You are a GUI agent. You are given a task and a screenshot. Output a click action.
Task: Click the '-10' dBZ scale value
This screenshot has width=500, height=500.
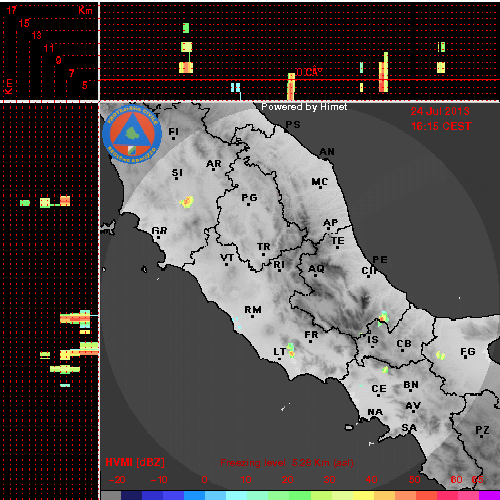click(159, 480)
